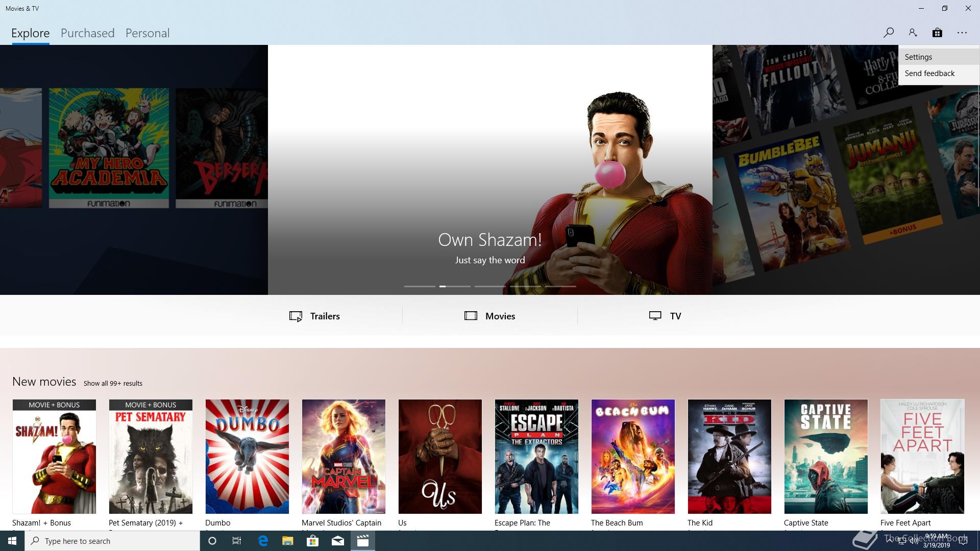
Task: Jump to last carousel slide indicator
Action: coord(560,286)
